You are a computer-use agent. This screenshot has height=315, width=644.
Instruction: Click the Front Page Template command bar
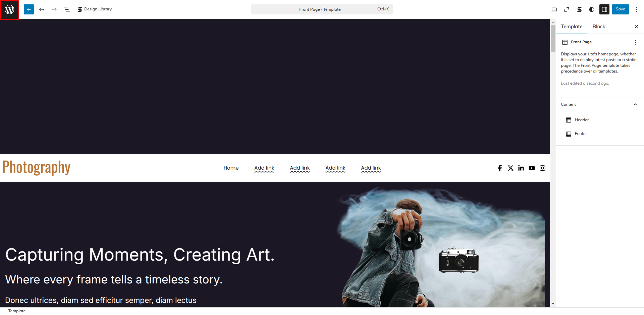click(x=322, y=9)
